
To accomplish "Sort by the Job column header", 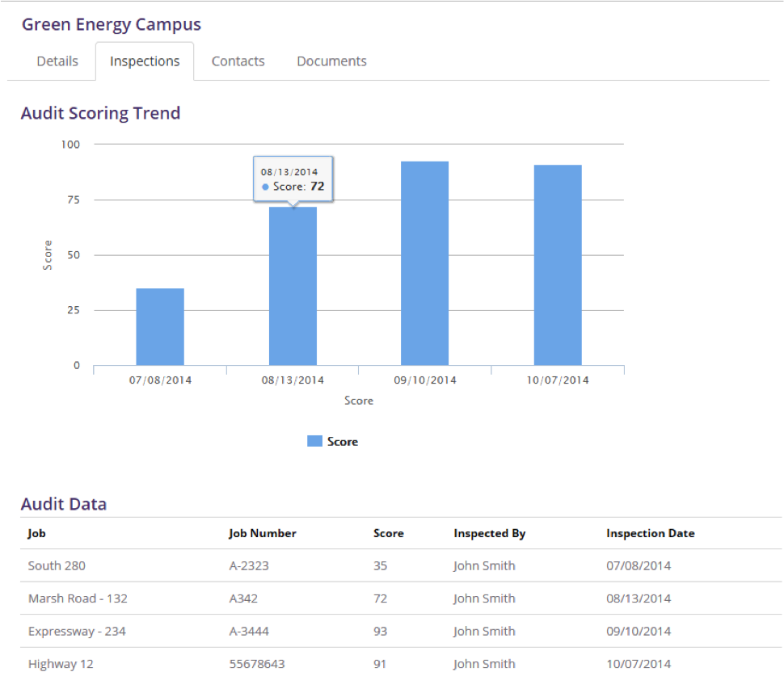I will pyautogui.click(x=36, y=533).
